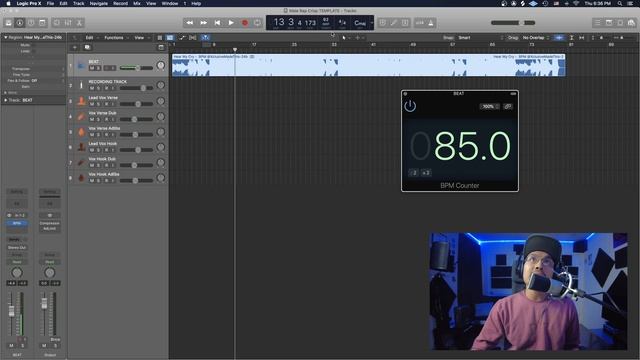640x360 pixels.
Task: Open the Window menu
Action: 169,3
